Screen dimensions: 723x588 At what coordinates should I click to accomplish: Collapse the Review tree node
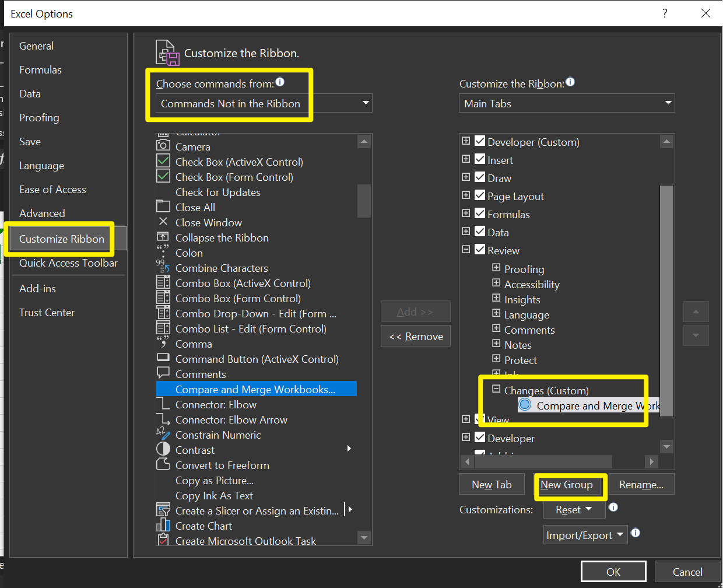coord(466,249)
